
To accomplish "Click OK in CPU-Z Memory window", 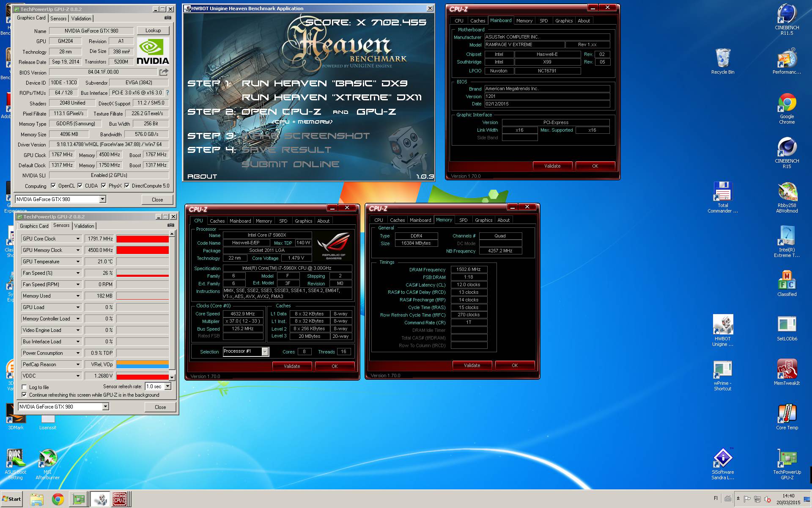I will pos(515,365).
